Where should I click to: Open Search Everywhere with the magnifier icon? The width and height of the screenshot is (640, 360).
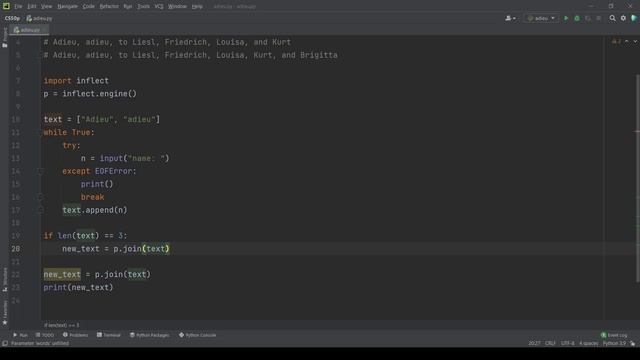click(612, 18)
